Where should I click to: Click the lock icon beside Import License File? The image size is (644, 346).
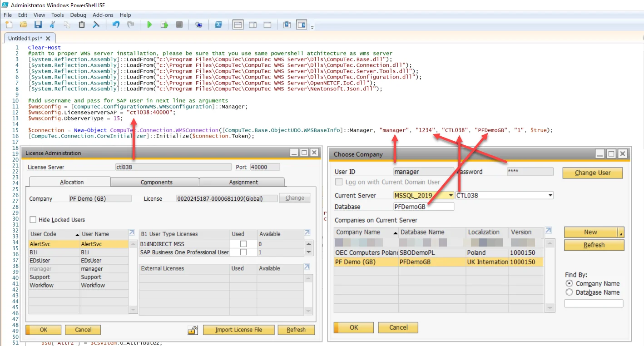pyautogui.click(x=193, y=330)
